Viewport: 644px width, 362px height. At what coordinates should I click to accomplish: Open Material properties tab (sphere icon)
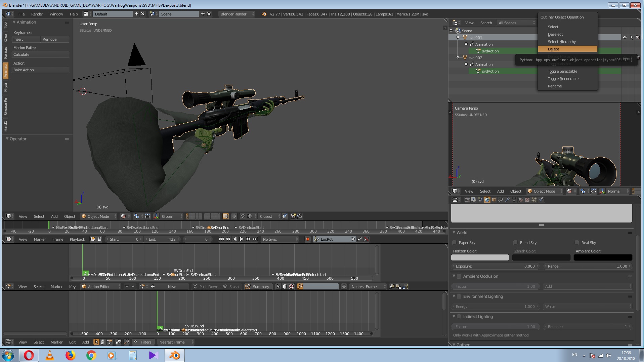pos(521,200)
